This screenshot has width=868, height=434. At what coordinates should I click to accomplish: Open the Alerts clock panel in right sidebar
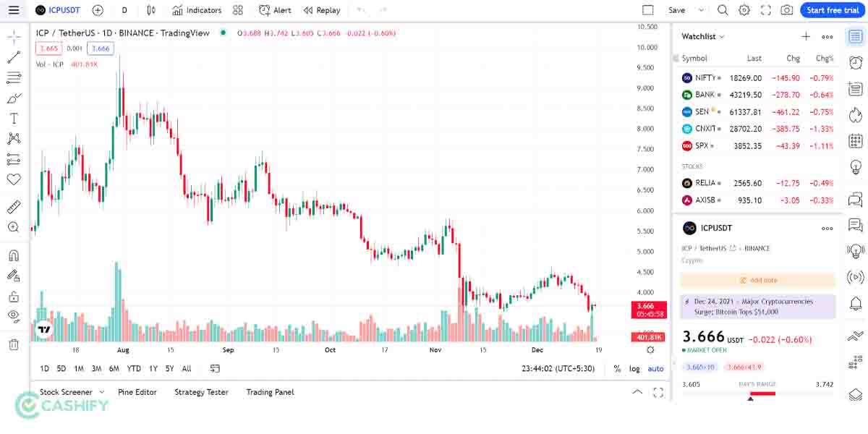[x=856, y=64]
